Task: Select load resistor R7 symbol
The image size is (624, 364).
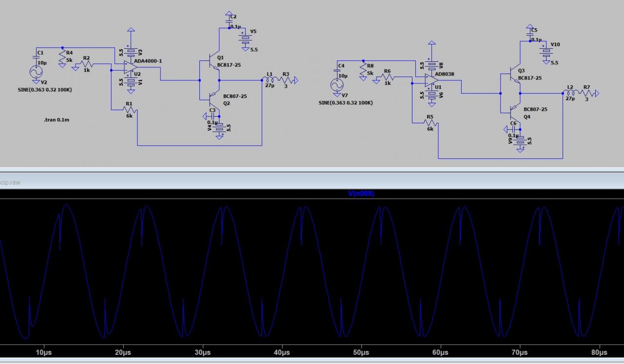Action: tap(586, 94)
